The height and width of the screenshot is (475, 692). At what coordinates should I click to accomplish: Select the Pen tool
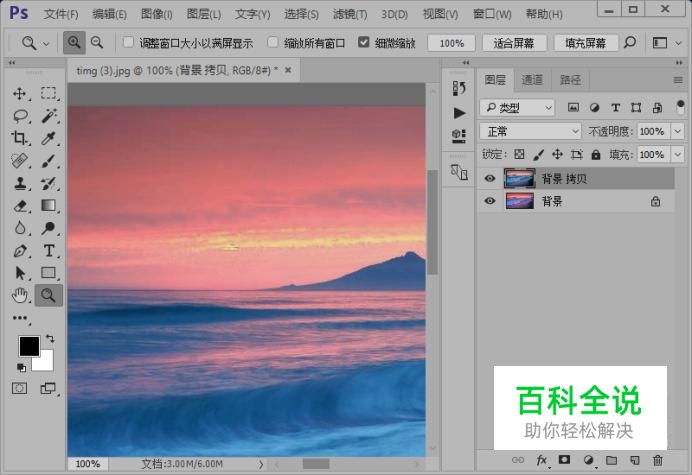[x=19, y=251]
